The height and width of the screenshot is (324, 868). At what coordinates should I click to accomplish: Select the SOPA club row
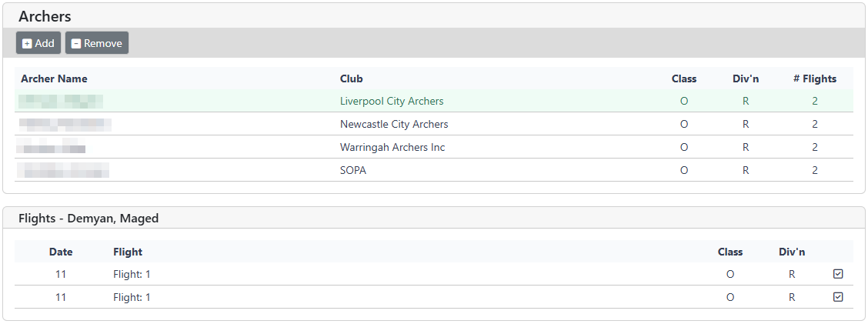[x=353, y=170]
